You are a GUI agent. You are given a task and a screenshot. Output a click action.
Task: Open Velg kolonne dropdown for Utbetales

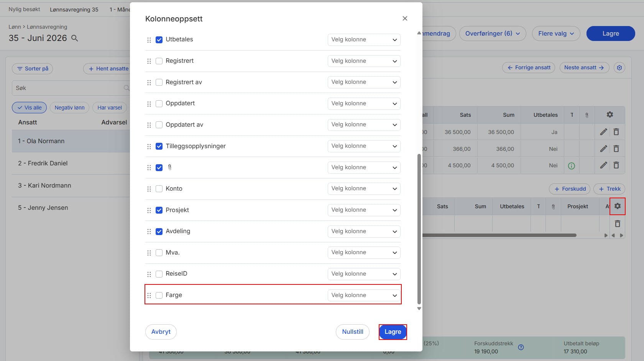364,39
